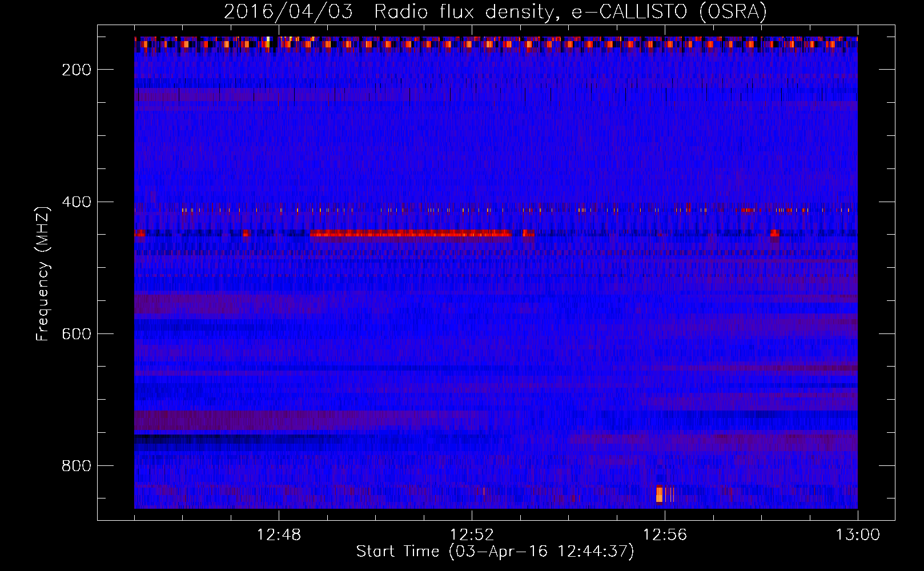Viewport: 924px width, 571px height.
Task: Click the 600 frequency tick label
Action: coord(77,334)
